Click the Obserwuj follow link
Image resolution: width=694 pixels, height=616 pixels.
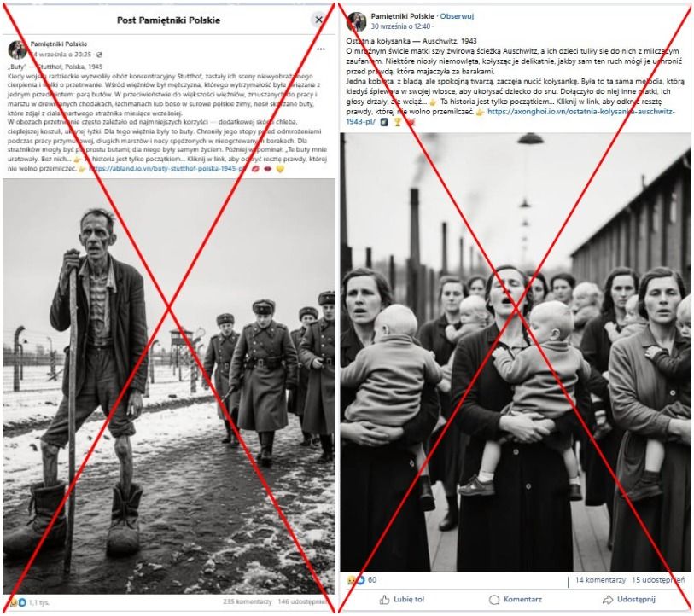coord(457,16)
